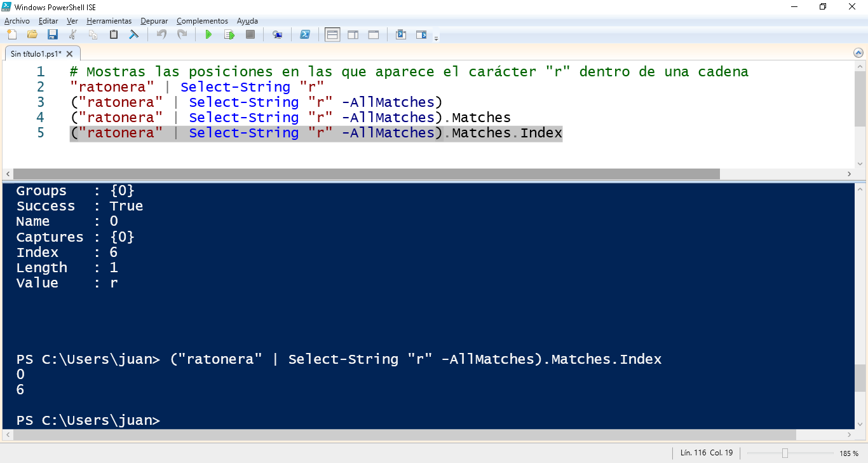Paste from the clipboard icon

tap(114, 34)
